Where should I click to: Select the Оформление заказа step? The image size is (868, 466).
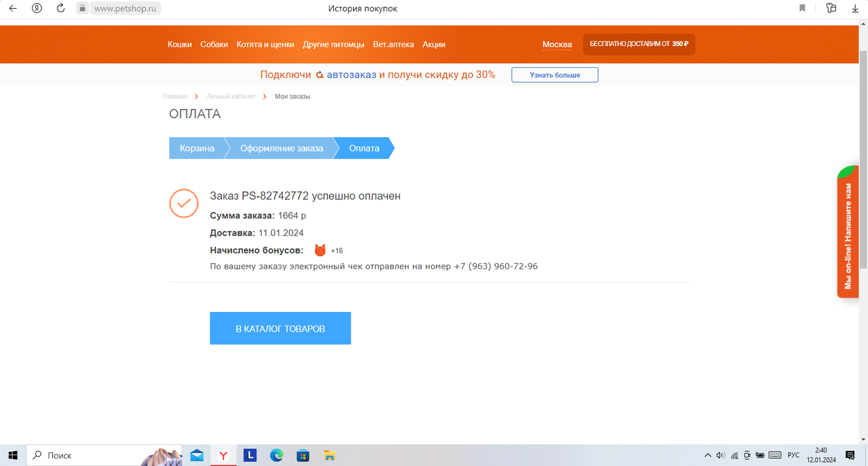click(x=281, y=149)
